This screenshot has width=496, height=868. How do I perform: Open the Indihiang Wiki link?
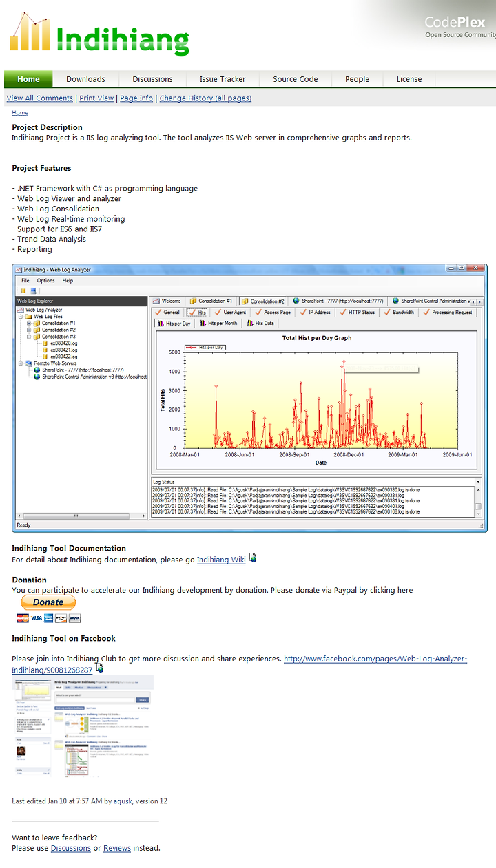point(221,560)
